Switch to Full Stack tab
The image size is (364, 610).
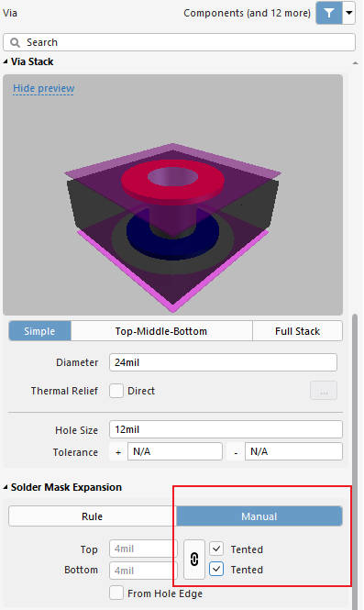[x=297, y=331]
